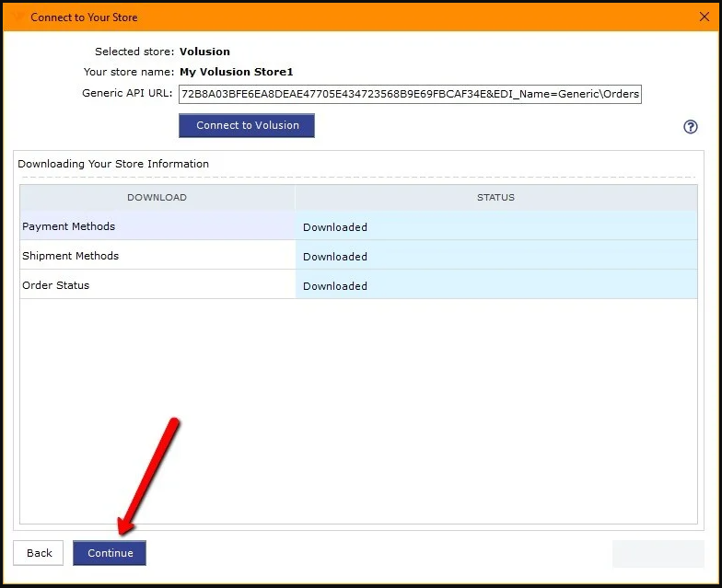Click the orange app icon in title bar
Screen dimensions: 722x588
click(18, 17)
